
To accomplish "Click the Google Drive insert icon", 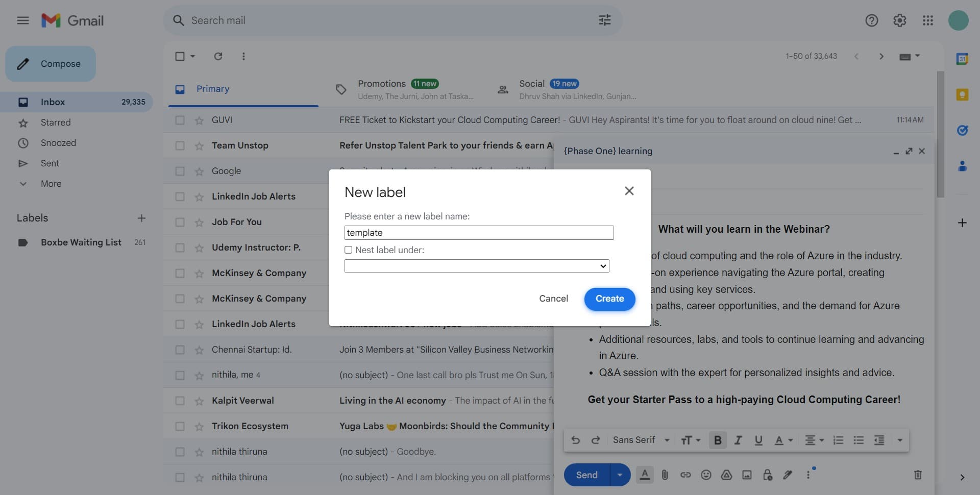I will [x=726, y=475].
